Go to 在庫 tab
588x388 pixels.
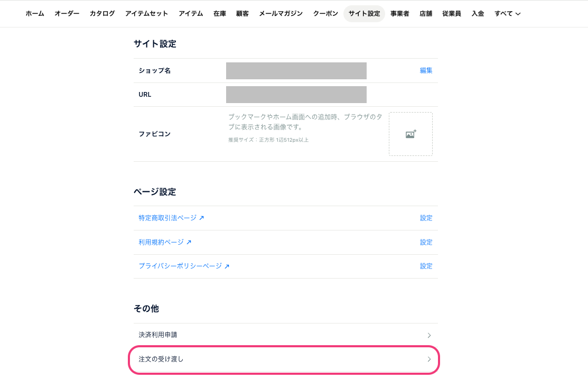tap(220, 14)
